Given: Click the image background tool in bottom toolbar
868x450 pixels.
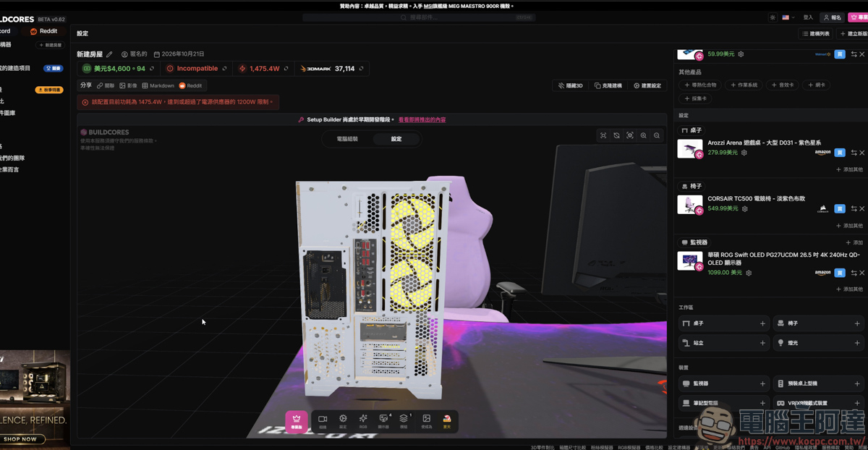Looking at the screenshot, I should 427,421.
